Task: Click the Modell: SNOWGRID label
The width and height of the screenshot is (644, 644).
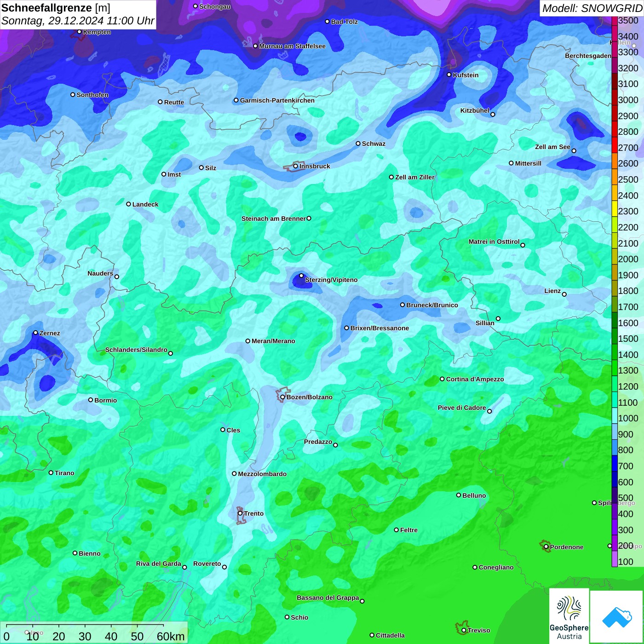Action: [592, 8]
